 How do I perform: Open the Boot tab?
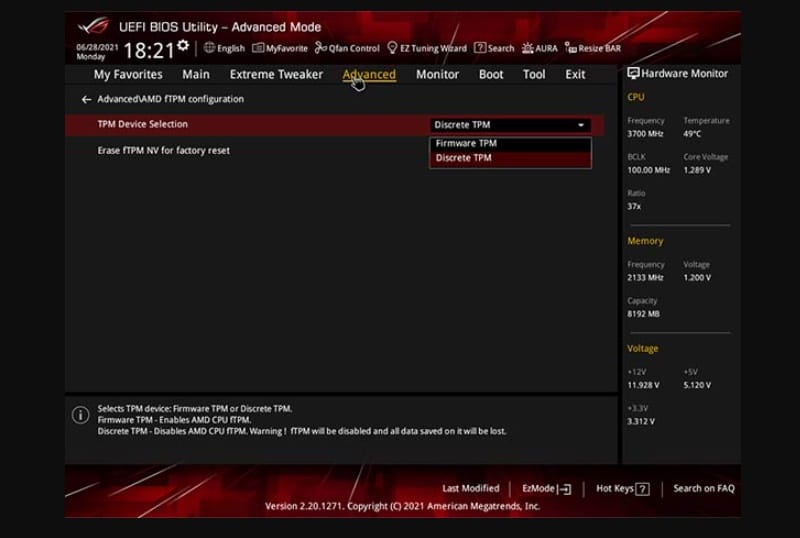click(491, 75)
